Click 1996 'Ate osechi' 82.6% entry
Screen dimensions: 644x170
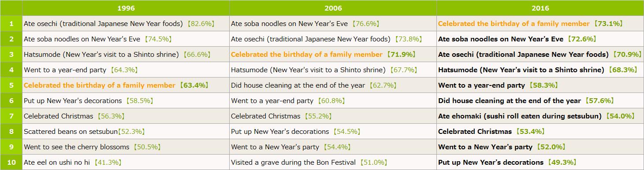[119, 23]
